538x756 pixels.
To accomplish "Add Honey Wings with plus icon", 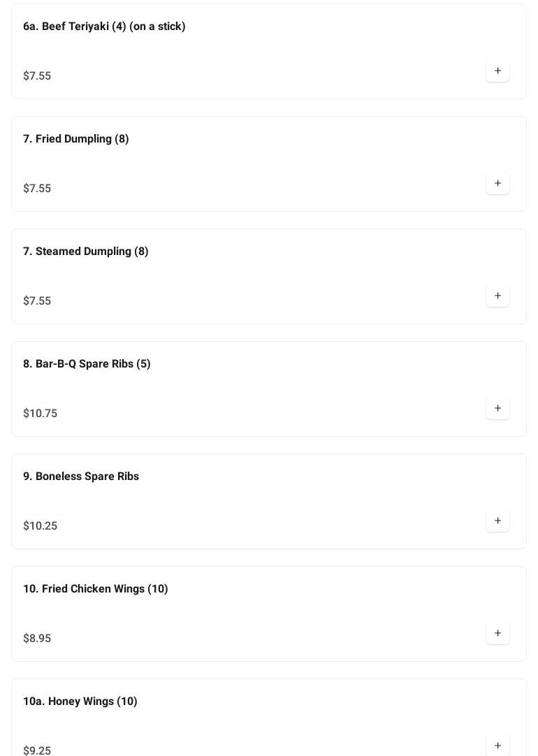I will pos(497,745).
